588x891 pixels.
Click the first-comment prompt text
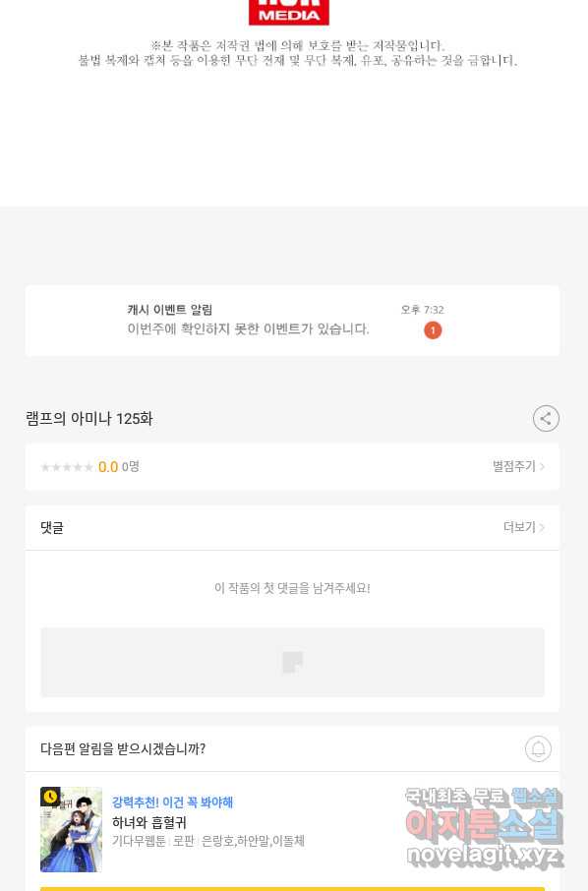click(292, 588)
